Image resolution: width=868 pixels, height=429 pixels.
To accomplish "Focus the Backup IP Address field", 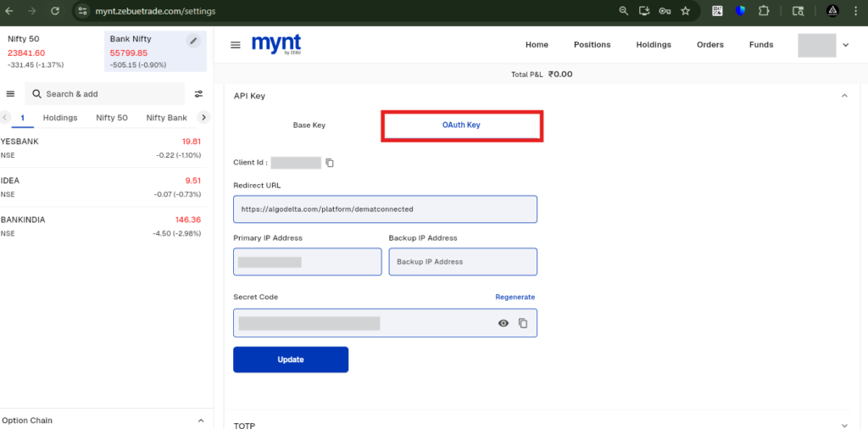I will (x=463, y=262).
